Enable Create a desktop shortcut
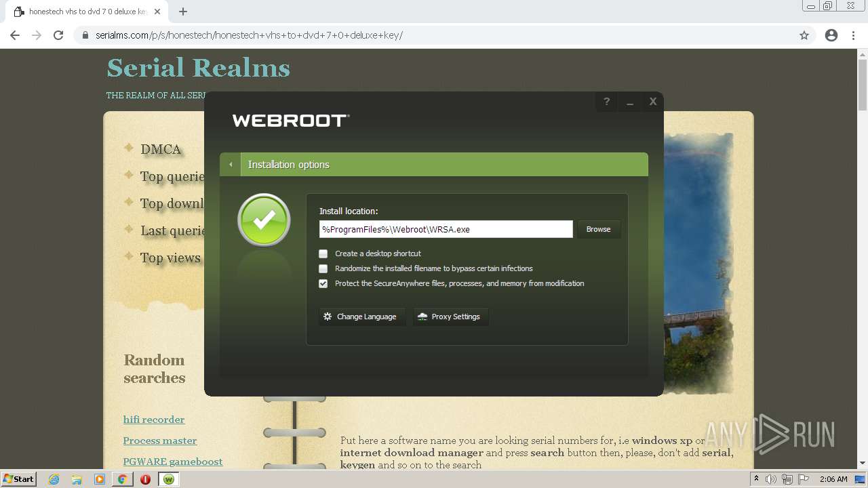This screenshot has width=868, height=488. (x=323, y=253)
